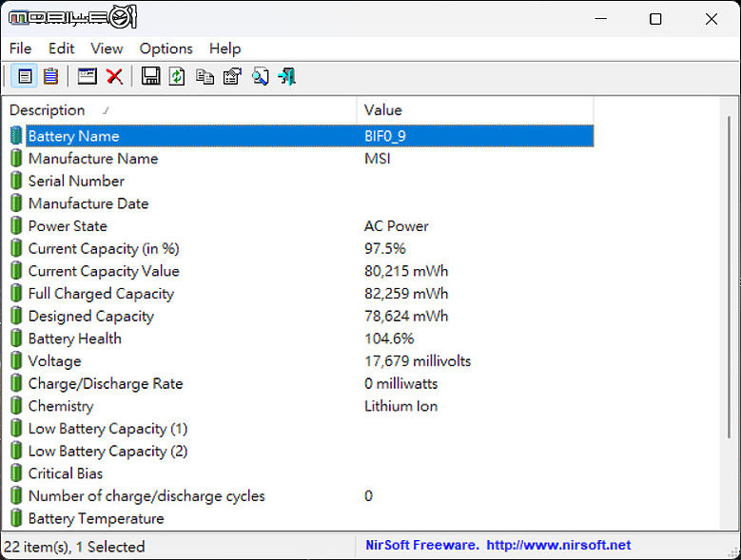Select the Battery Health row
Screen dimensions: 741x560
coord(75,338)
